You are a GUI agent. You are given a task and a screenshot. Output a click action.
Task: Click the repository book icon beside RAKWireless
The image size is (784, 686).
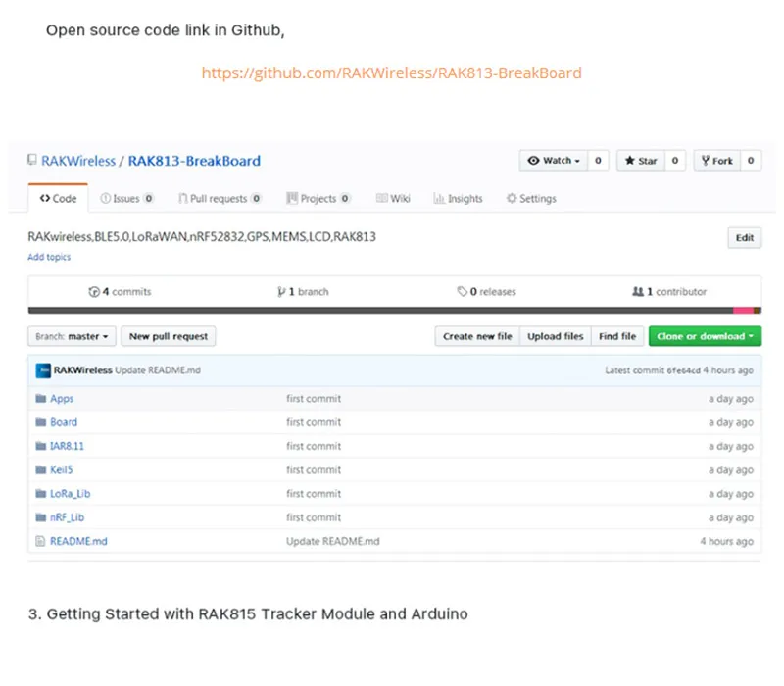pyautogui.click(x=32, y=160)
